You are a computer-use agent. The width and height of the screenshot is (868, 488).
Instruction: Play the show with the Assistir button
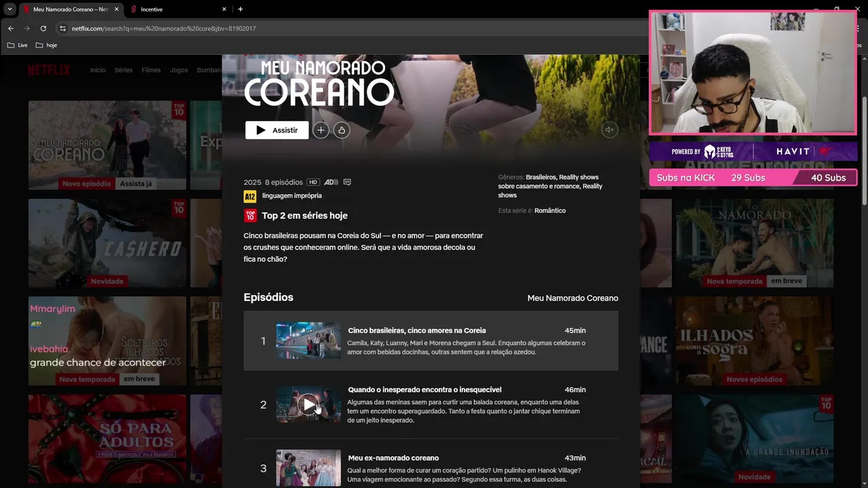click(x=277, y=130)
